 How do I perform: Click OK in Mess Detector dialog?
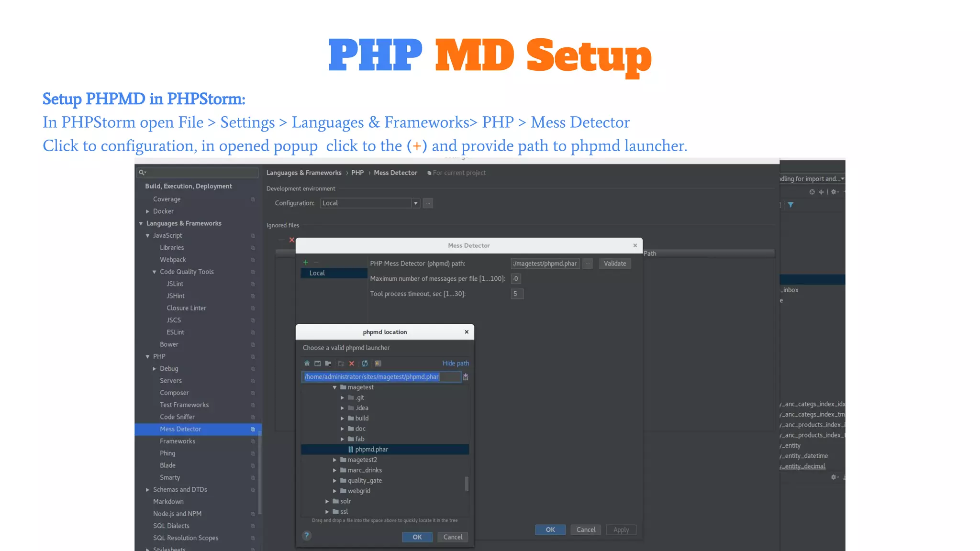point(550,530)
